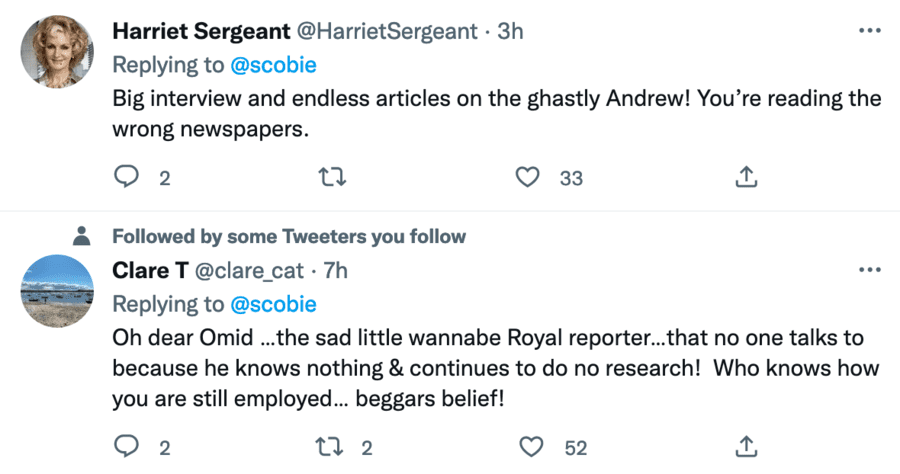Screen dimensions: 900x474
Task: Share Harriet Sergeant's tweet
Action: 745,178
